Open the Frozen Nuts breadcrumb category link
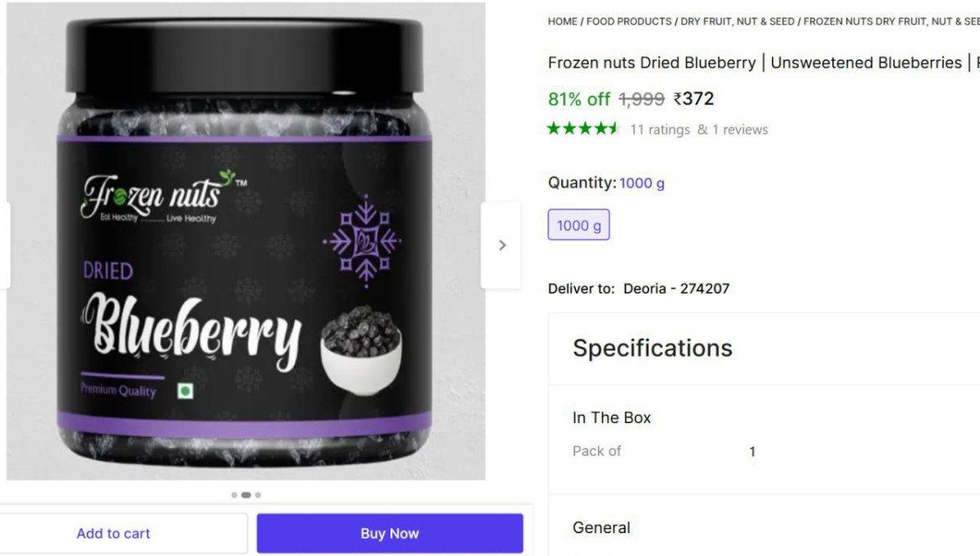Screen dimensions: 980x556 (891, 21)
